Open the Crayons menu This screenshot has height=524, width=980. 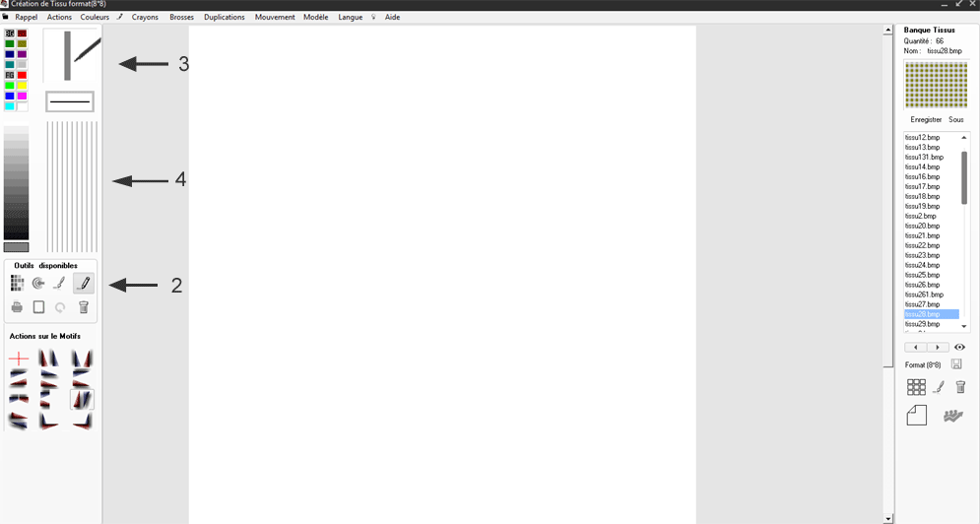[x=145, y=17]
